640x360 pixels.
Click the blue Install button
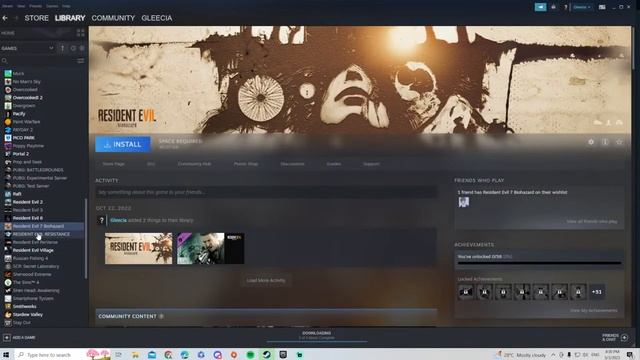(123, 144)
